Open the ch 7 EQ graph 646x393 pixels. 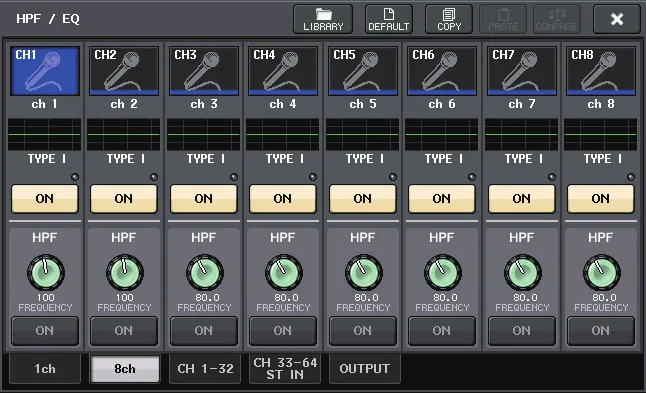point(522,134)
